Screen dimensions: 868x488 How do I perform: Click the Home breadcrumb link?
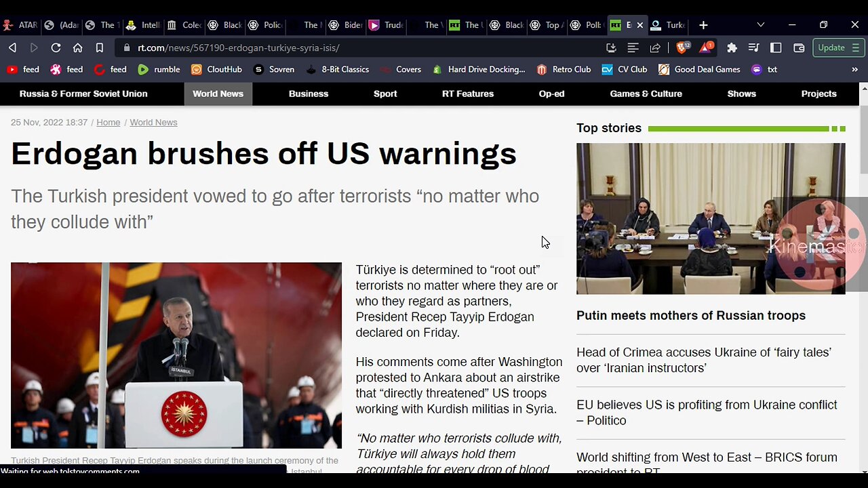108,123
